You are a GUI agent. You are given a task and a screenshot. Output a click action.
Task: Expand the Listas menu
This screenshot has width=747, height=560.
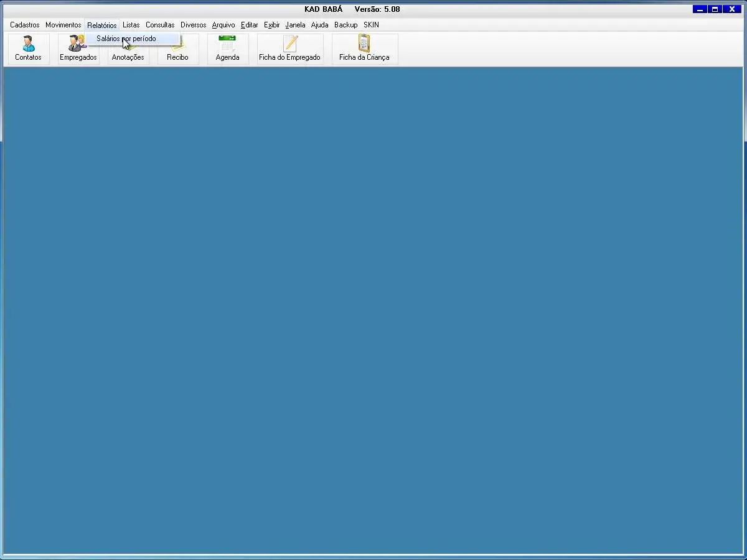coord(131,25)
